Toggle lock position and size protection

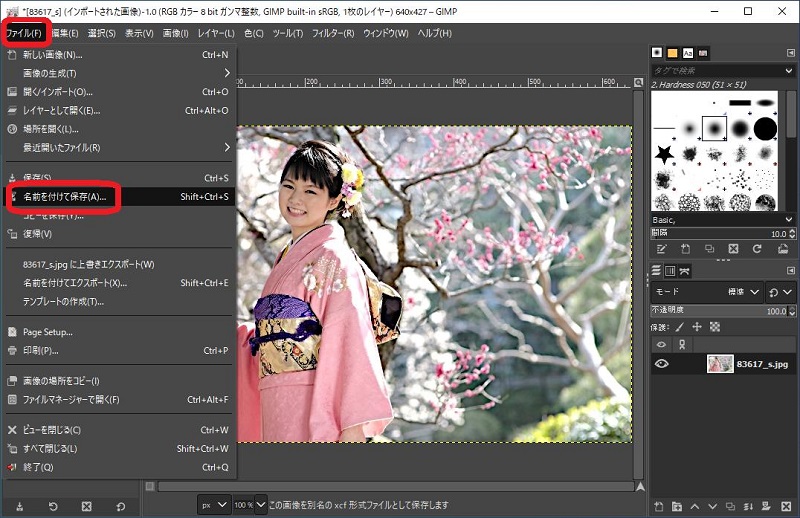coord(697,327)
